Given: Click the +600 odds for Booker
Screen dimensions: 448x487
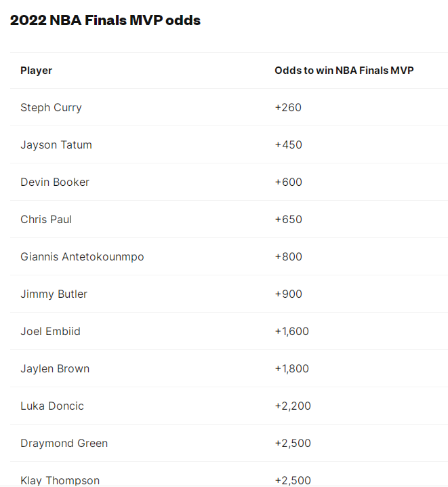Looking at the screenshot, I should (289, 182).
